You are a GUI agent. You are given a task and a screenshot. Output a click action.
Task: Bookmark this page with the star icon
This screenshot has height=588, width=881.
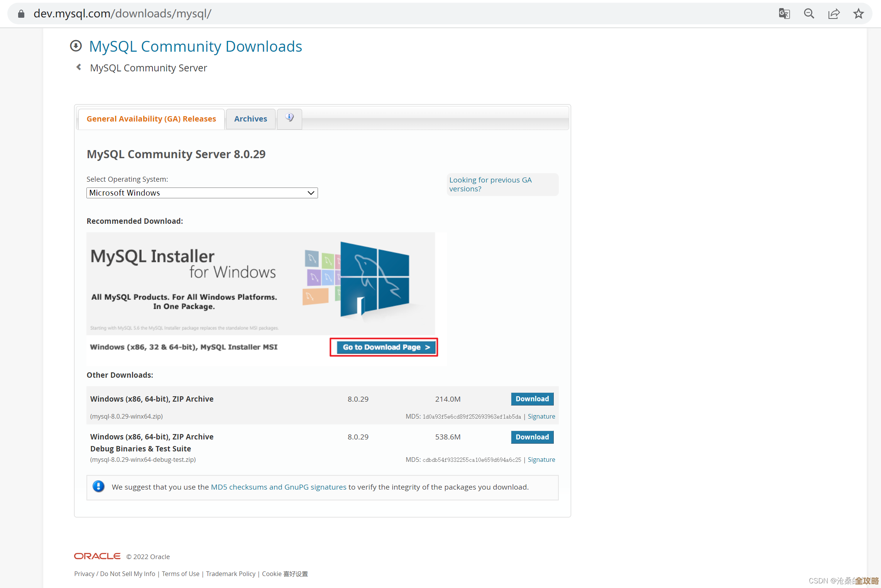click(858, 14)
